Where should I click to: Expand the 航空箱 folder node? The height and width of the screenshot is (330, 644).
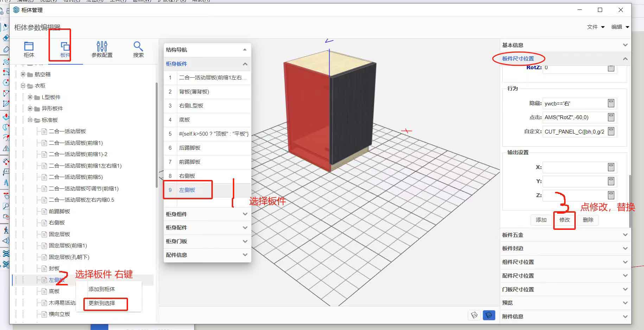coord(23,74)
